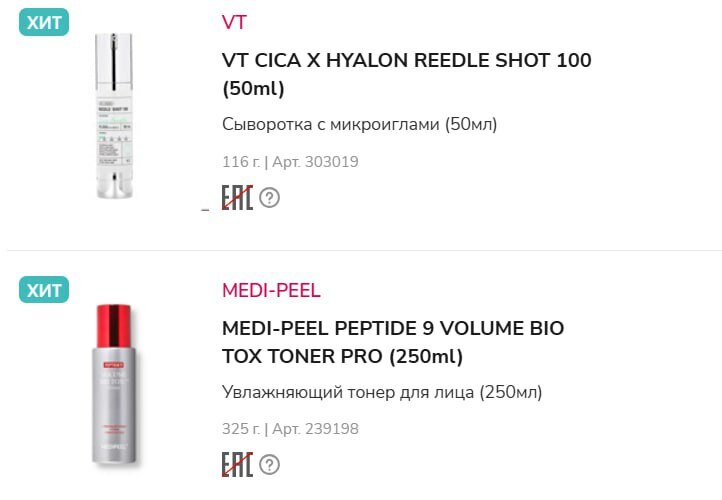The width and height of the screenshot is (722, 500).
Task: Click the ХИТ badge on MEDI-PEEL toner
Action: pyautogui.click(x=44, y=290)
